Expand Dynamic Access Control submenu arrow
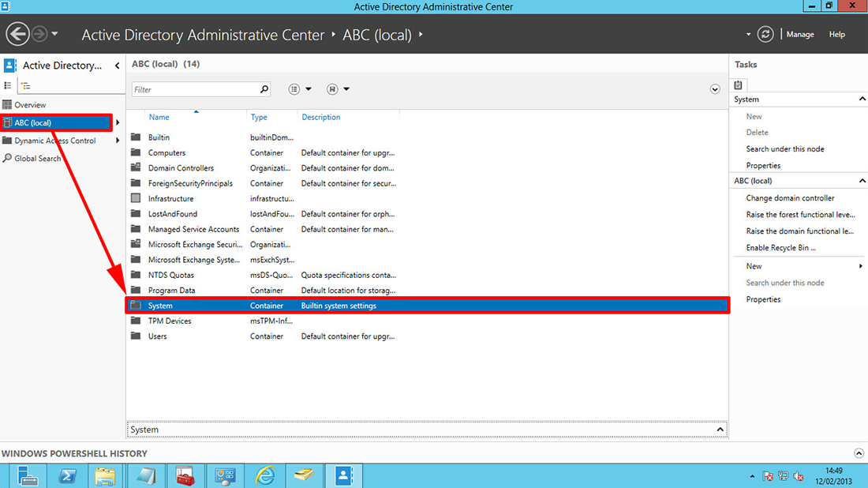This screenshot has height=488, width=868. [x=118, y=141]
